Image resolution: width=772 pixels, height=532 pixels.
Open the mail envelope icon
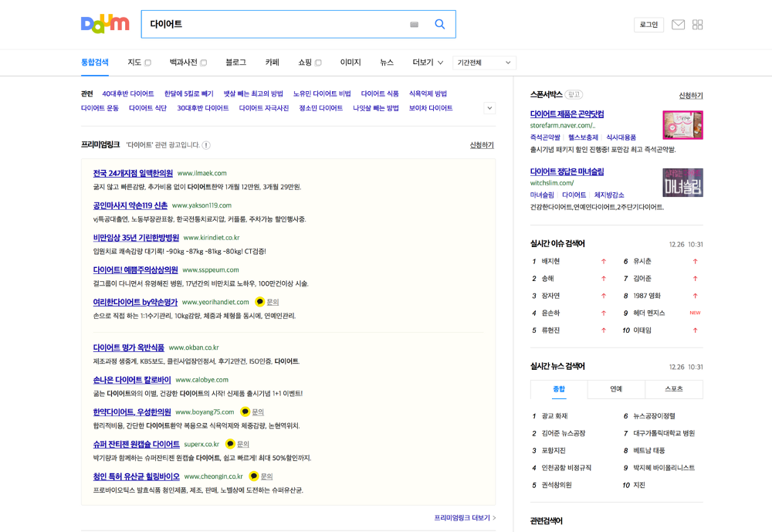tap(678, 25)
